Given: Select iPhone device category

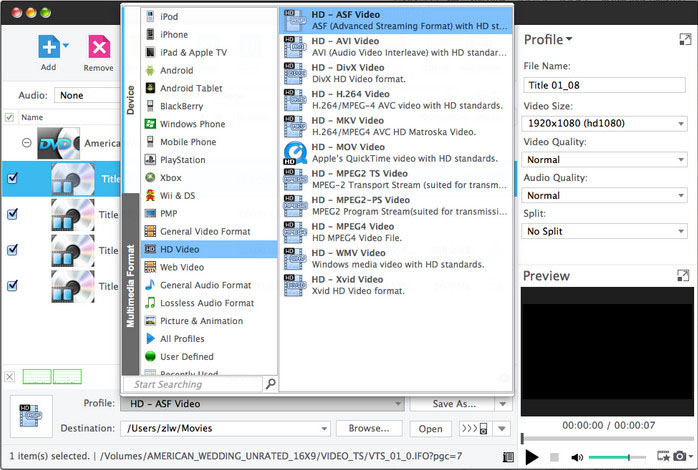Looking at the screenshot, I should click(209, 34).
